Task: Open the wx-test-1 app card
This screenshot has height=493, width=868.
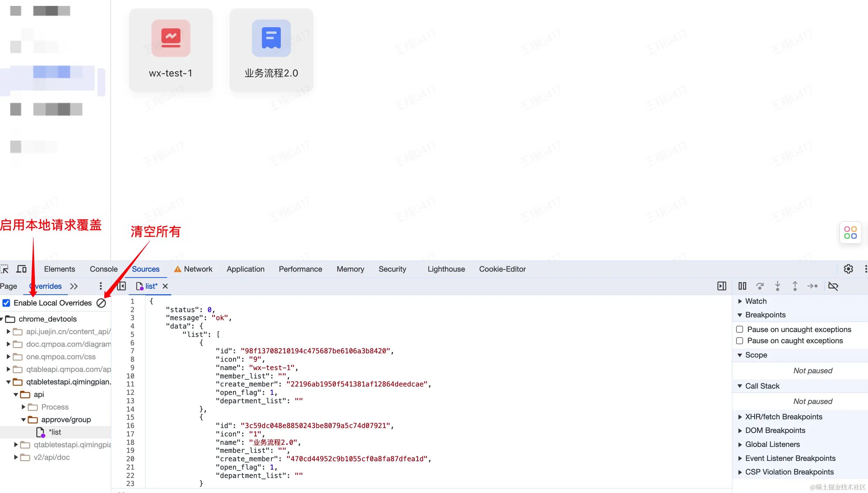Action: point(171,50)
